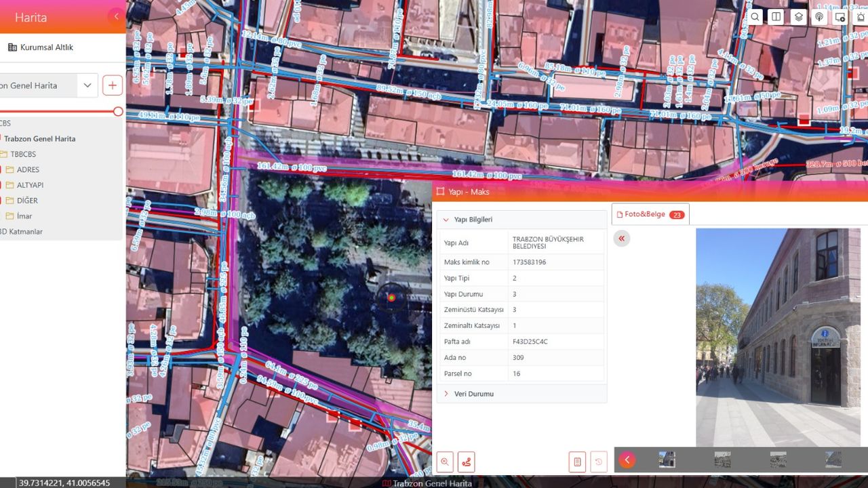Click the add layer plus button
Viewport: 868px width, 488px height.
click(x=113, y=85)
